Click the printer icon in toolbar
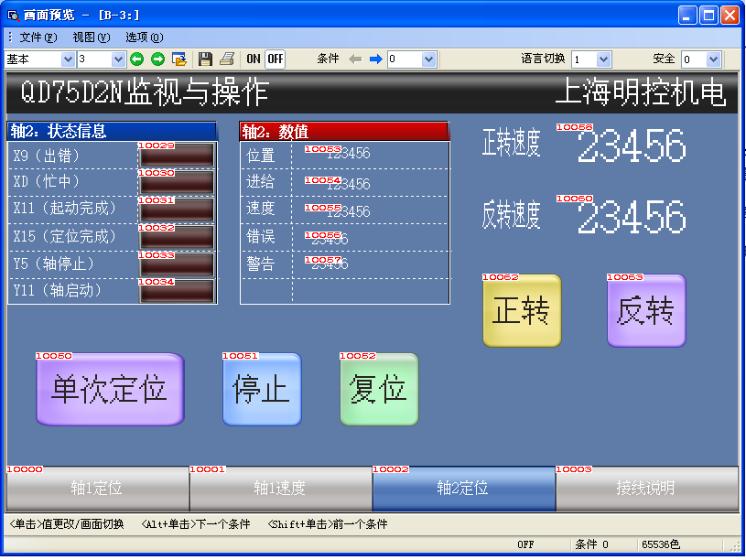This screenshot has width=746, height=560. pos(226,59)
